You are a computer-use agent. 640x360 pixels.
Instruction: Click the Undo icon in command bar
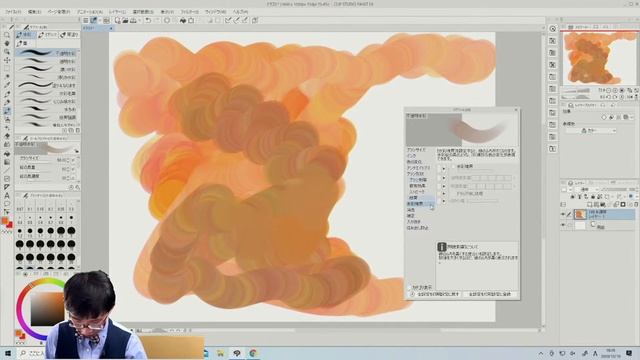(x=148, y=20)
